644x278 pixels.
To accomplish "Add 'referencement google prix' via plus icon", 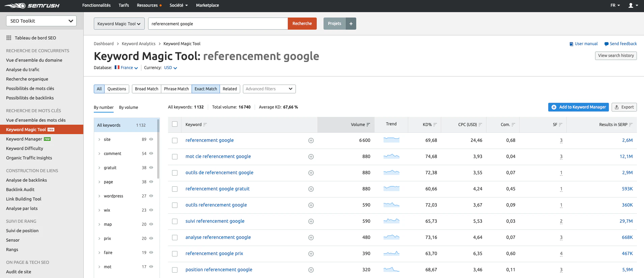I will pos(311,254).
